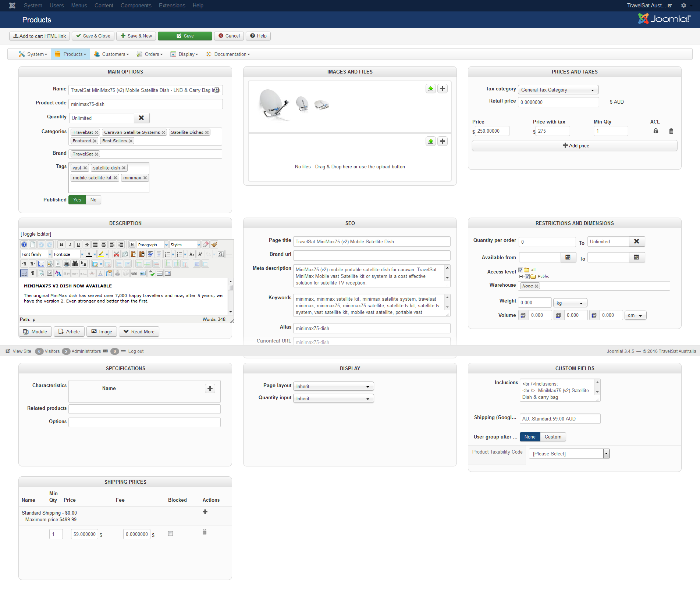This screenshot has height=605, width=700.
Task: Open the Paragraph format dropdown
Action: click(x=153, y=245)
